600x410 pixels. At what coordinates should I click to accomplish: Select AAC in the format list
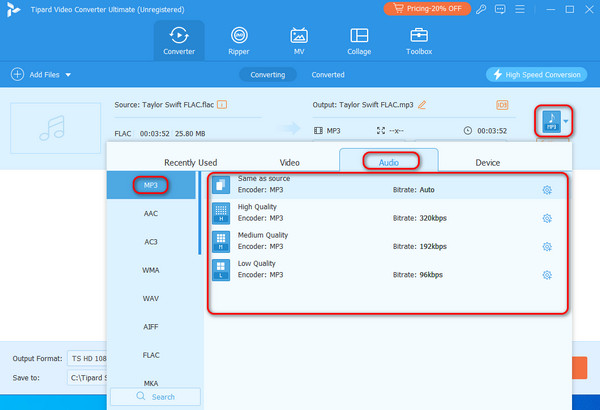(151, 214)
